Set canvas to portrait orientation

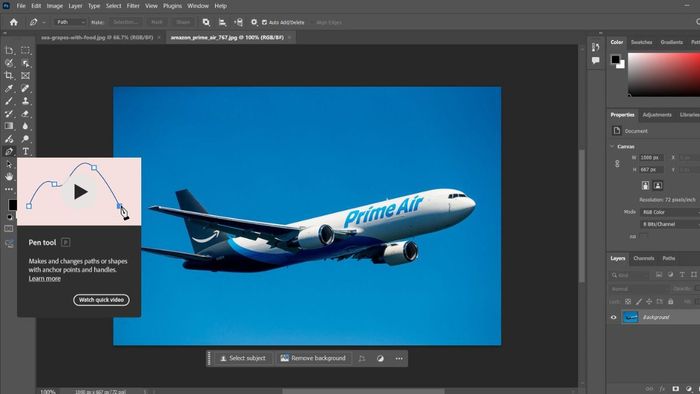click(645, 185)
